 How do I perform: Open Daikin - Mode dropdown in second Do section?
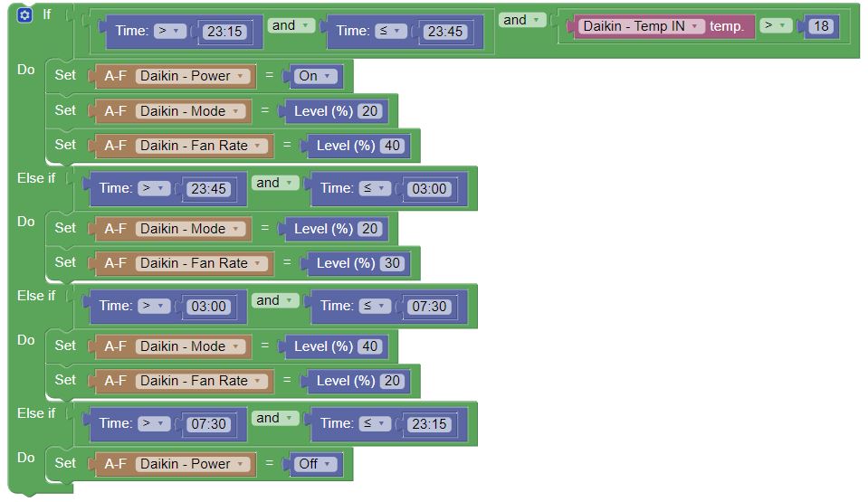click(x=190, y=229)
